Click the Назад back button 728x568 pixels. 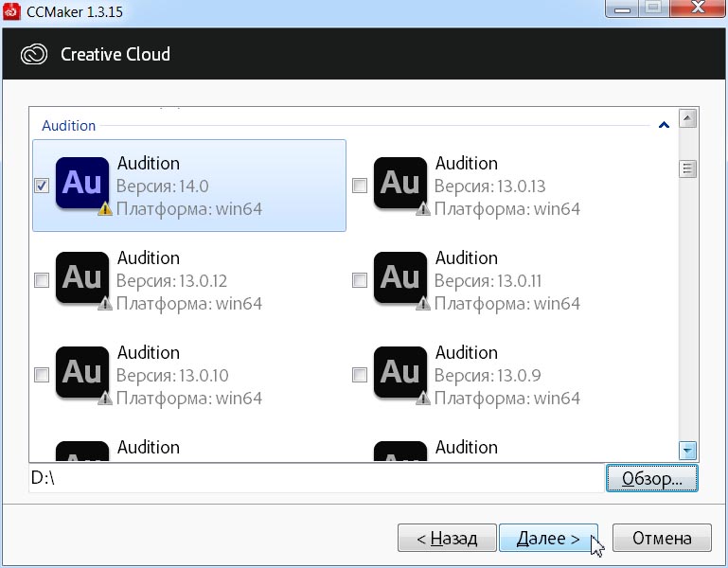pos(447,538)
